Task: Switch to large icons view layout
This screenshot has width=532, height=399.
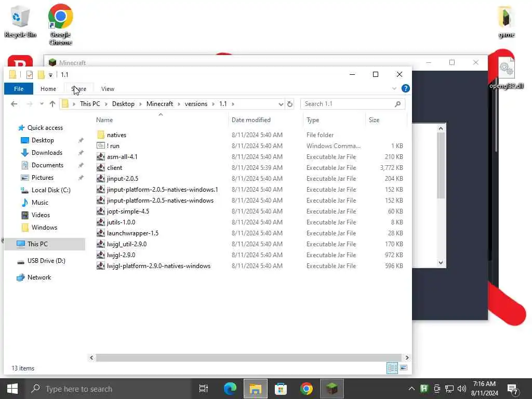Action: (403, 368)
